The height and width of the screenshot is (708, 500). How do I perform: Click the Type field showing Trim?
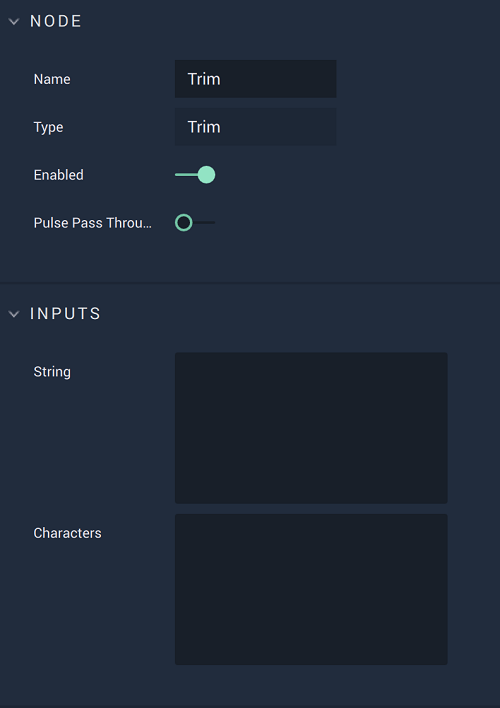pos(256,127)
